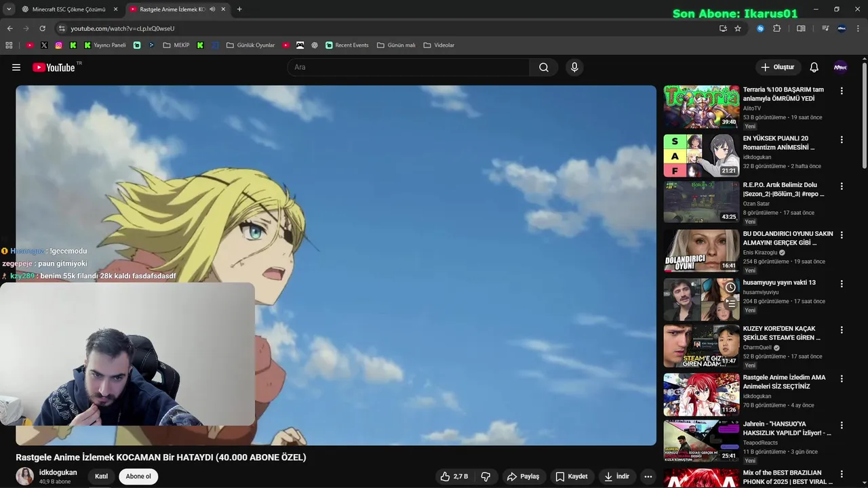The width and height of the screenshot is (868, 488).
Task: Open the Videolar bookmarks folder
Action: click(439, 45)
